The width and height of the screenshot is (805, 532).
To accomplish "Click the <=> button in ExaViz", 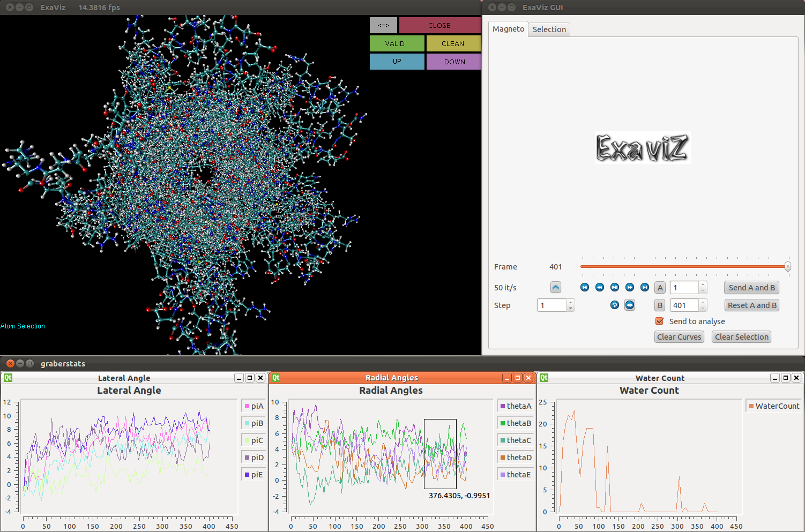I will 383,25.
